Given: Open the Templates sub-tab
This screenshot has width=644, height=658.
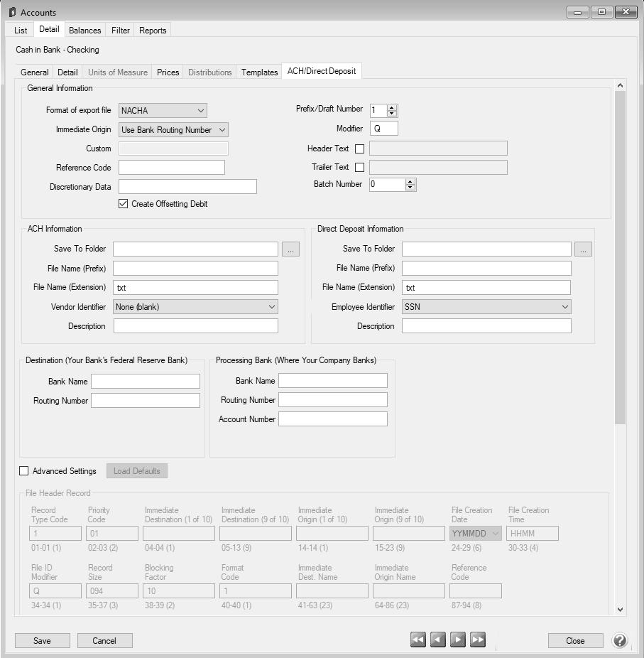Looking at the screenshot, I should tap(259, 72).
